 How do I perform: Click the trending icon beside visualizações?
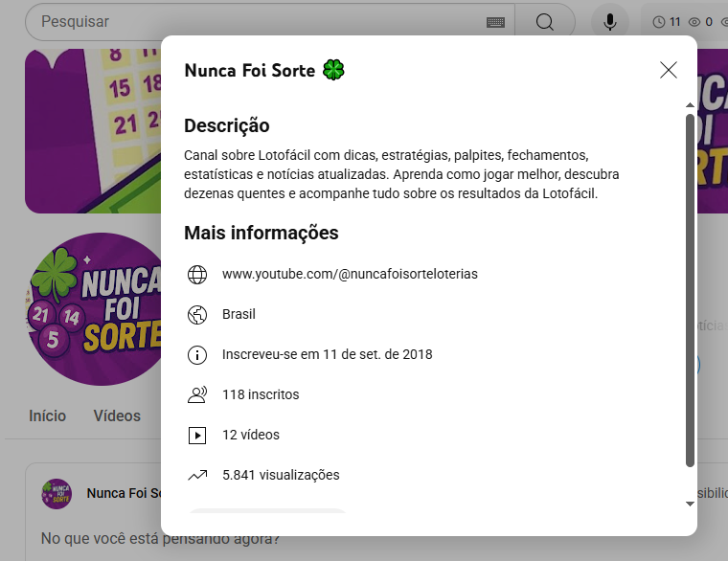[x=197, y=475]
